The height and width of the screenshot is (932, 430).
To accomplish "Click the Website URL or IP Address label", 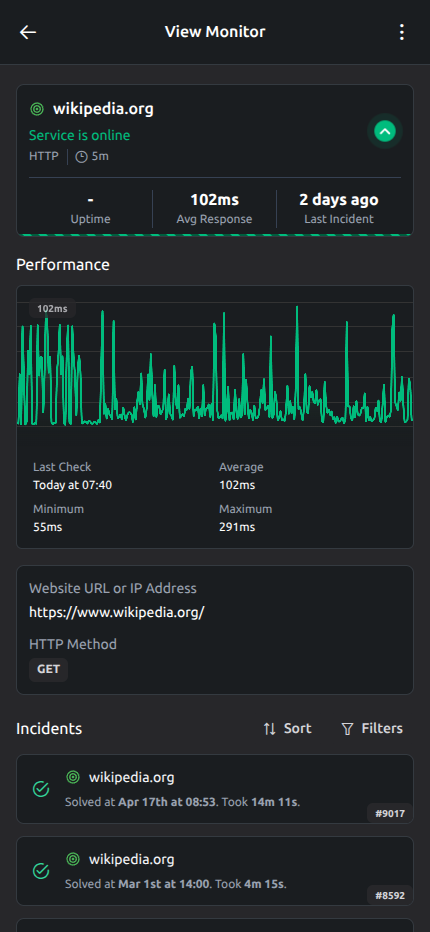I will [x=113, y=588].
